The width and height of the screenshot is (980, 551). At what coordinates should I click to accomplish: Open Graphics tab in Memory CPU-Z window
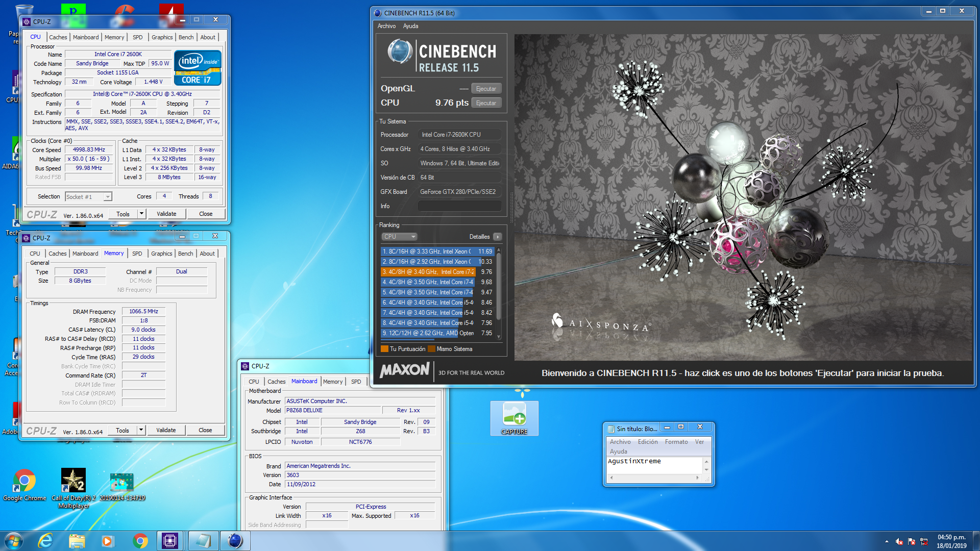[161, 254]
